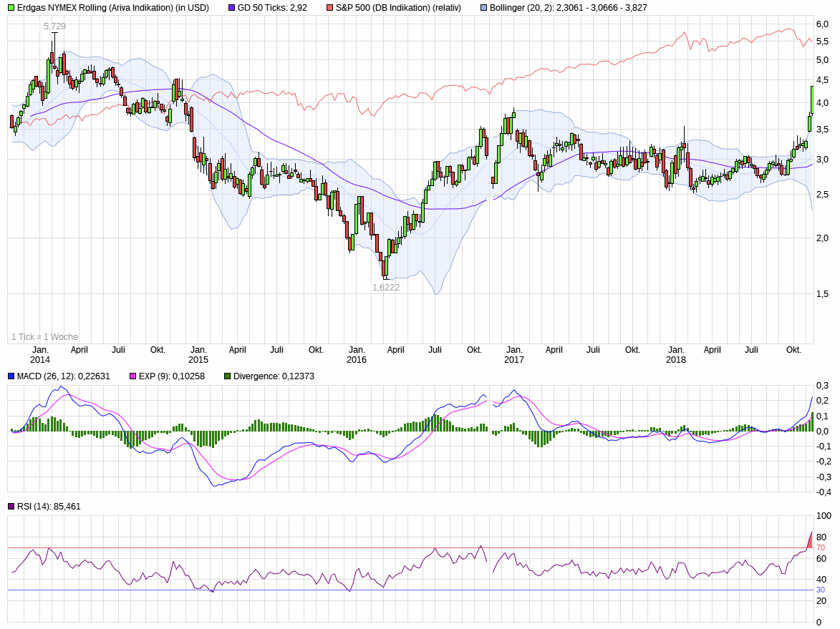840x629 pixels.
Task: Click the 1,6222 low price label
Action: click(385, 288)
